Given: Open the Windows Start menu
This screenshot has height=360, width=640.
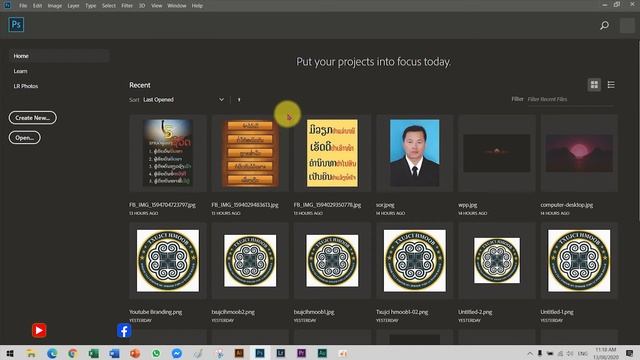Looking at the screenshot, I should point(10,353).
